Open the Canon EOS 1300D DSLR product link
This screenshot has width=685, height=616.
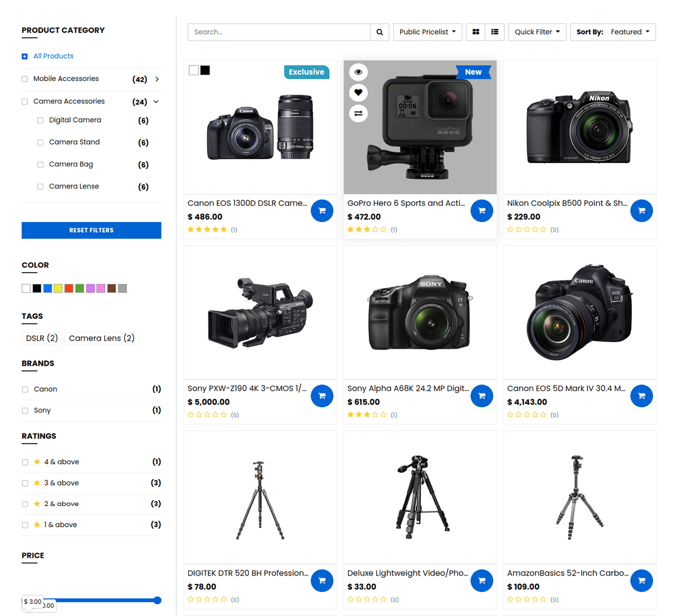[247, 203]
